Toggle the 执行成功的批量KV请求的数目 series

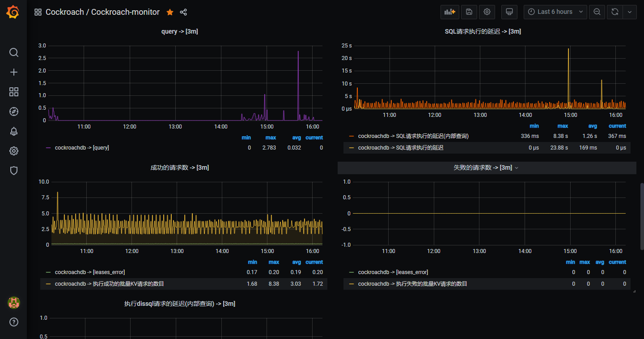(x=110, y=284)
